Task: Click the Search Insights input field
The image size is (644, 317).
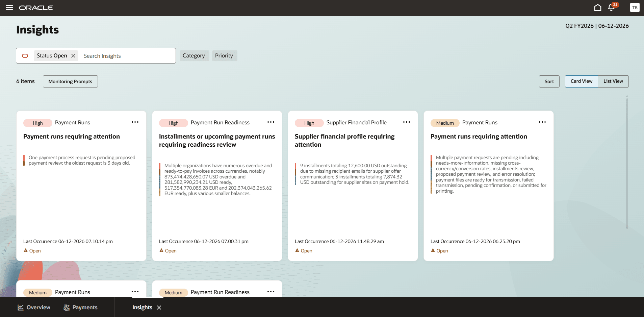Action: (x=128, y=56)
